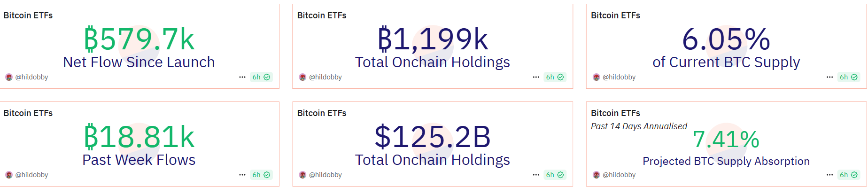Open three-dot menu on Past Week Flows card
The height and width of the screenshot is (187, 868).
[242, 175]
